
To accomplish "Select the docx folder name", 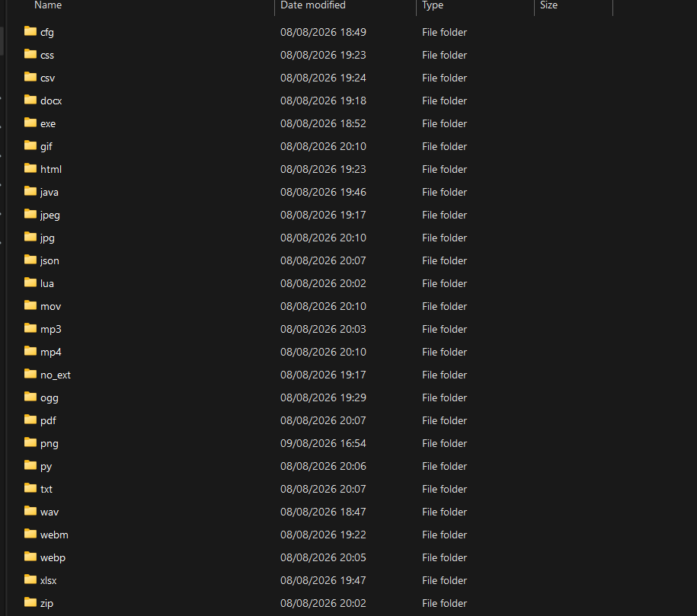I will [51, 101].
